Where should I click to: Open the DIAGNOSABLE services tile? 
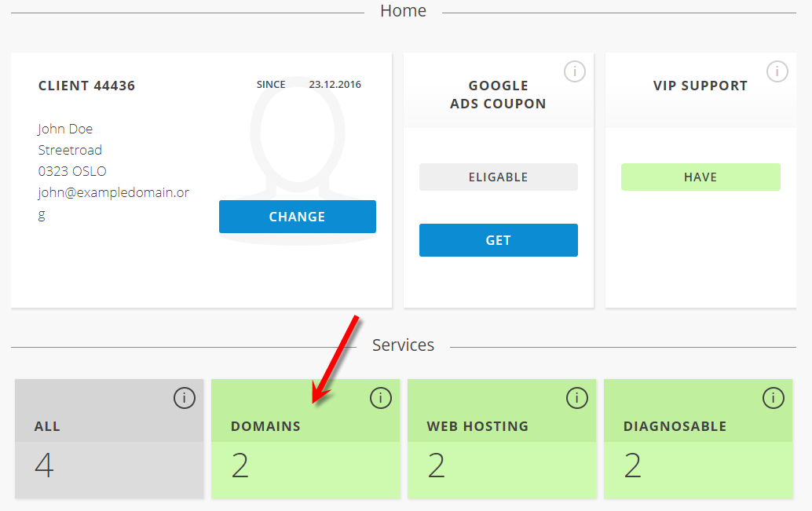click(x=698, y=439)
